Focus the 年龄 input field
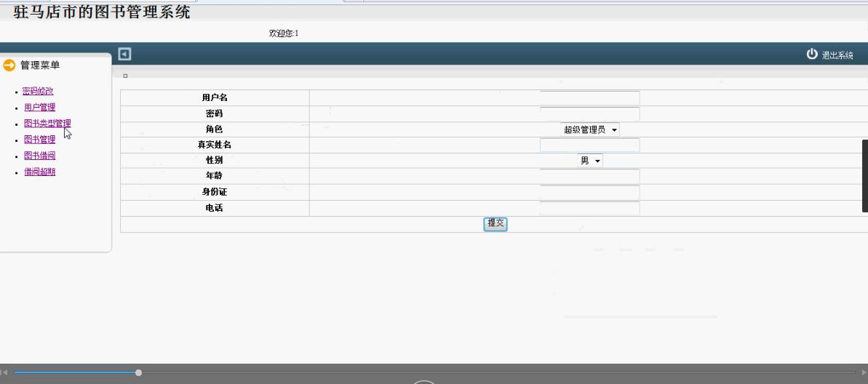The height and width of the screenshot is (384, 868). pyautogui.click(x=589, y=176)
